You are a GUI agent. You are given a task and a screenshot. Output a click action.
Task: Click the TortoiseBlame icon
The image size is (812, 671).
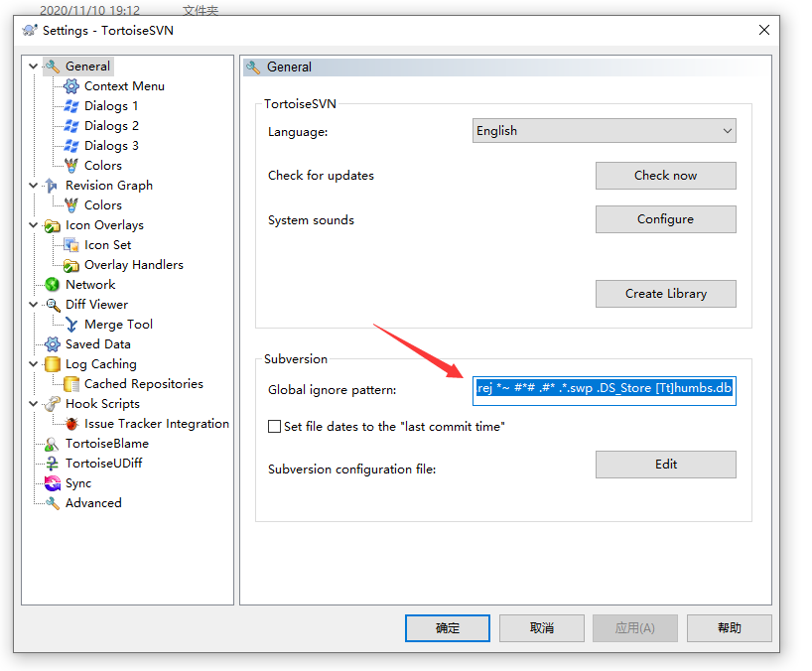[x=52, y=444]
